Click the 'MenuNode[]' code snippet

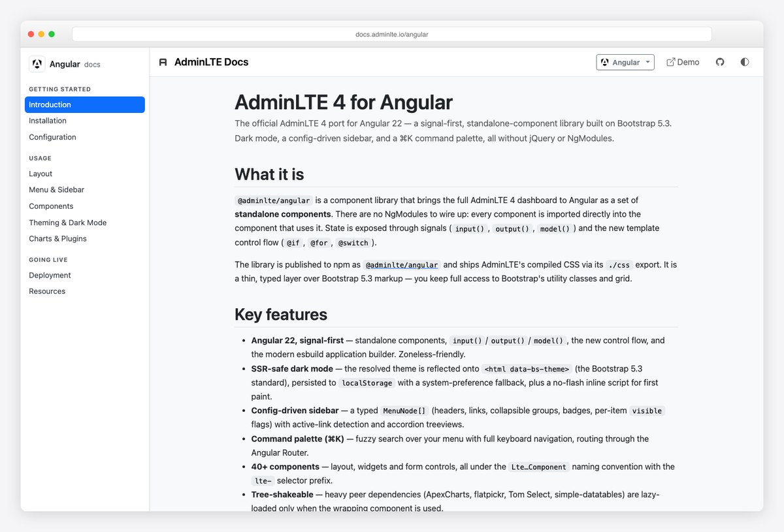404,411
